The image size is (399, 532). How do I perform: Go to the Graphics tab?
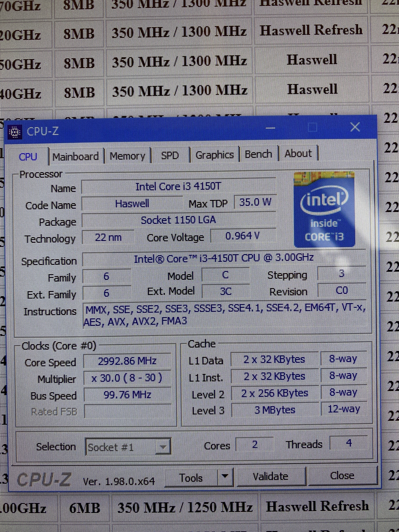pyautogui.click(x=215, y=155)
